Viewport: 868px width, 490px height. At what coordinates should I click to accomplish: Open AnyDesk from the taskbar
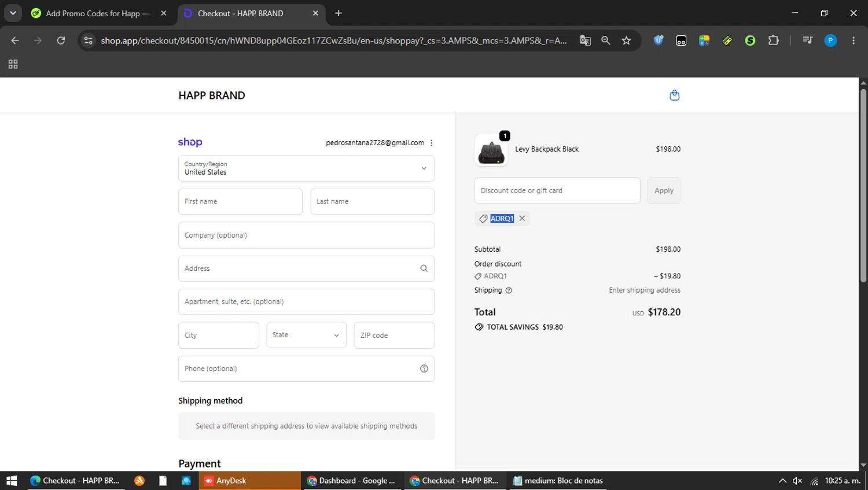[x=249, y=481]
